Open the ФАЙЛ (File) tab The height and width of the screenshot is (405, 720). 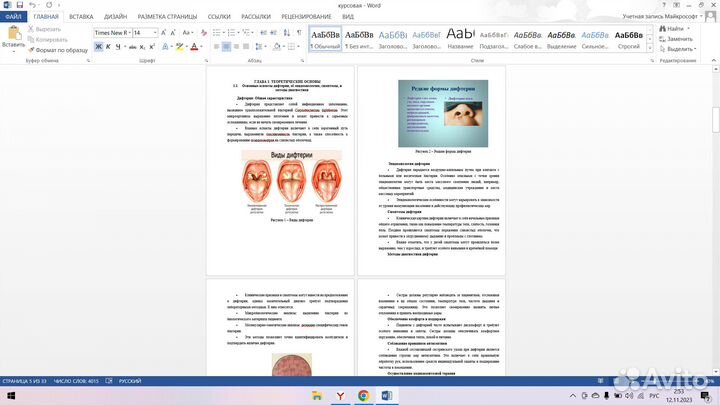tap(13, 17)
